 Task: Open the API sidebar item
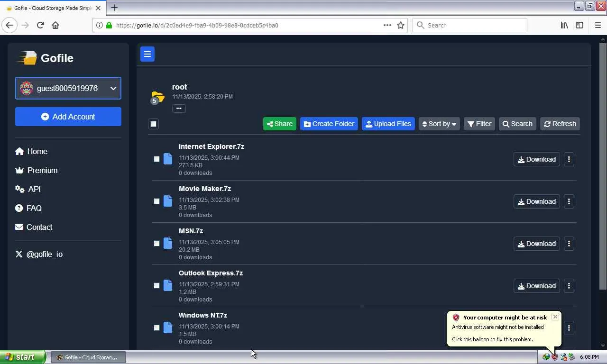tap(28, 189)
